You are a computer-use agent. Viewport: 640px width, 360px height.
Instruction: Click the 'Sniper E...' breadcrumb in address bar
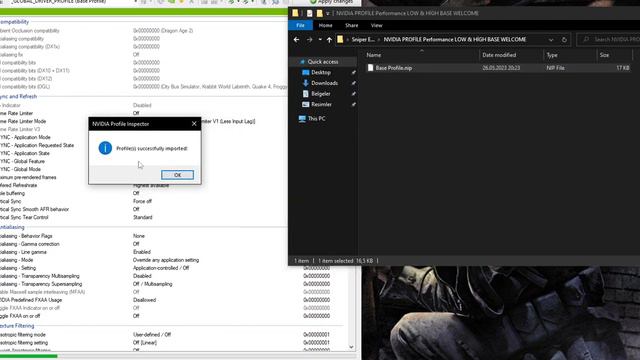click(363, 40)
